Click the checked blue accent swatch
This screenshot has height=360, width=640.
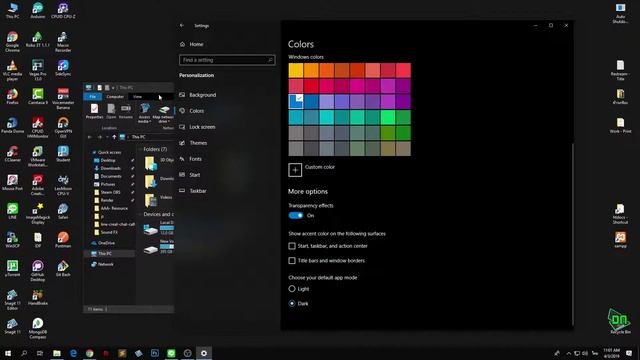tap(296, 102)
